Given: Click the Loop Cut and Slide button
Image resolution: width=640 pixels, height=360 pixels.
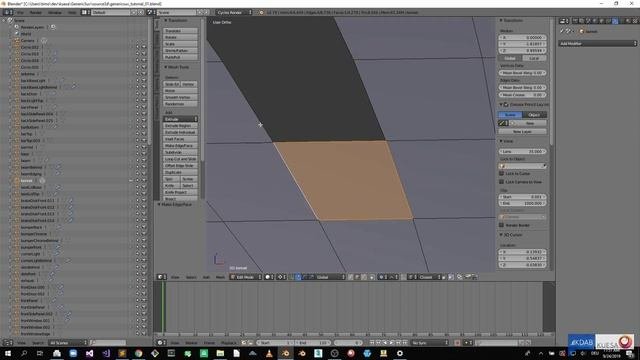Looking at the screenshot, I should [x=180, y=159].
